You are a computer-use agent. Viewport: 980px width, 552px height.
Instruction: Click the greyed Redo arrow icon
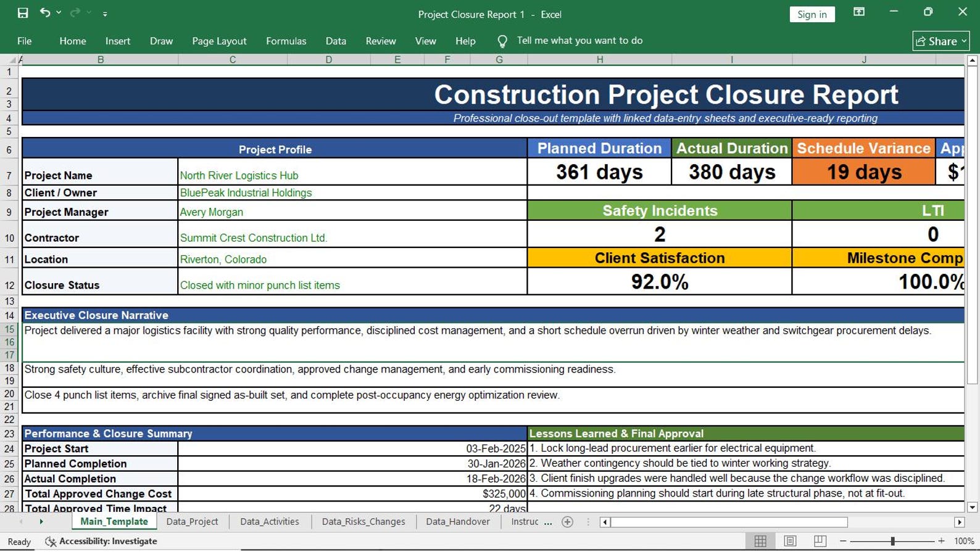click(75, 13)
